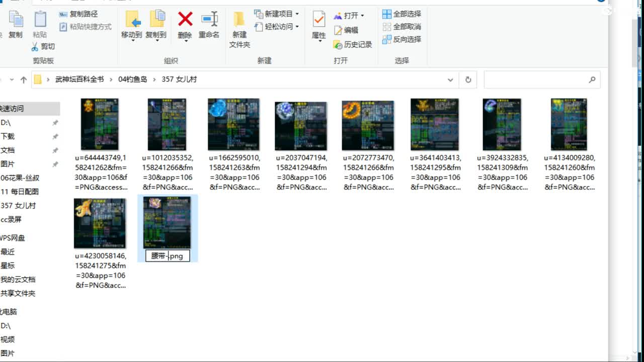Click the file search input box
The height and width of the screenshot is (362, 644).
[x=542, y=79]
